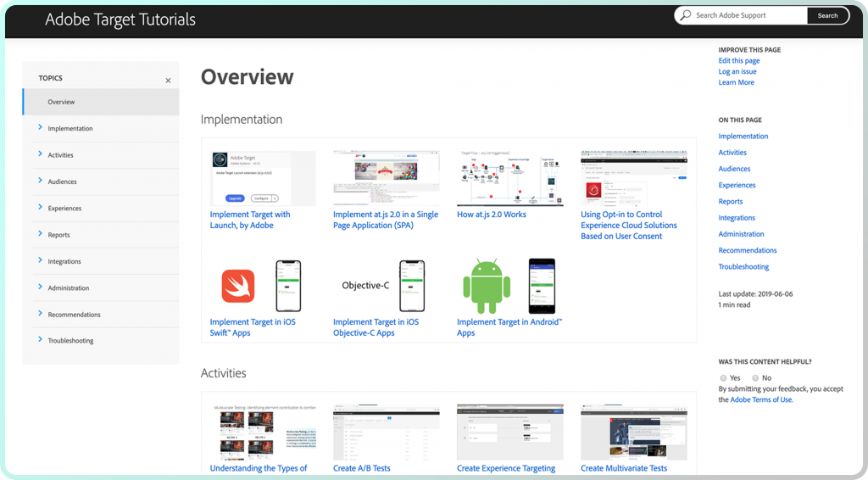Click the Swift logo icon
The height and width of the screenshot is (480, 868).
click(x=238, y=286)
